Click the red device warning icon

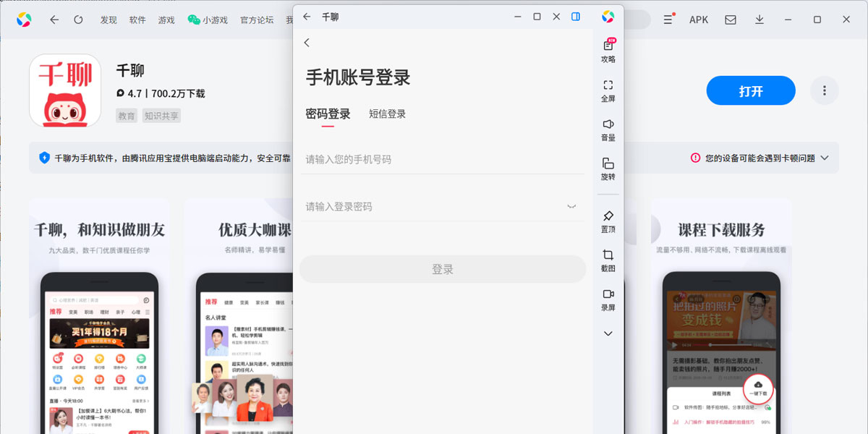point(695,158)
